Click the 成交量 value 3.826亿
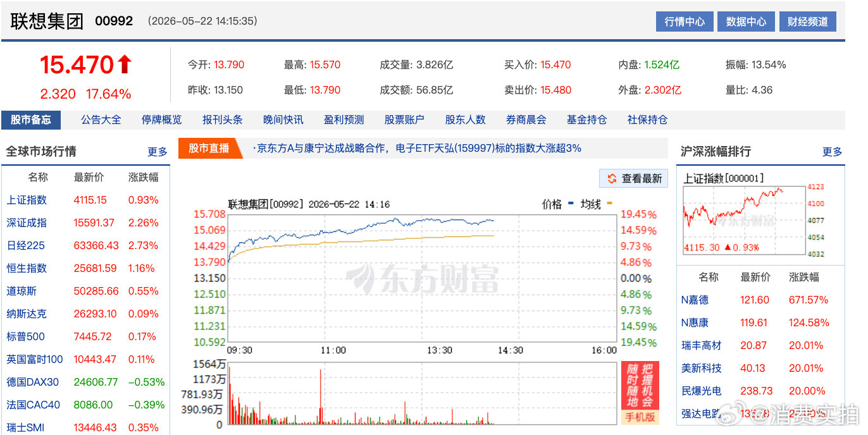Image resolution: width=868 pixels, height=435 pixels. coord(434,64)
